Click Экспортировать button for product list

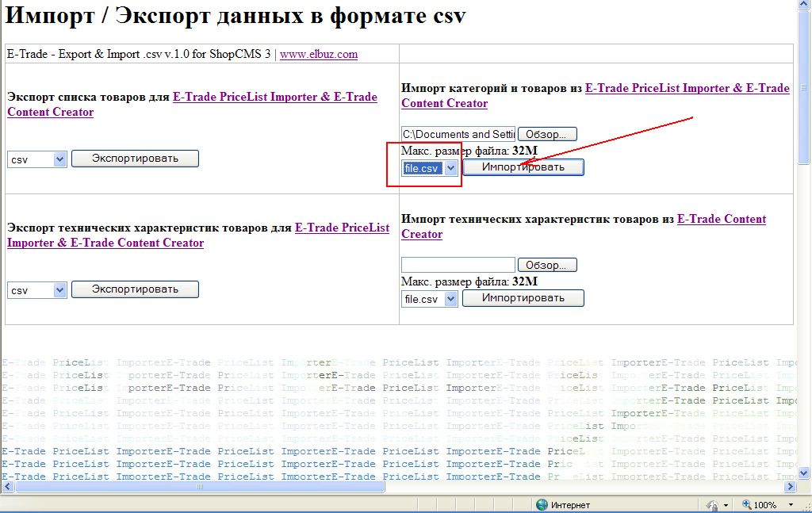click(x=135, y=159)
